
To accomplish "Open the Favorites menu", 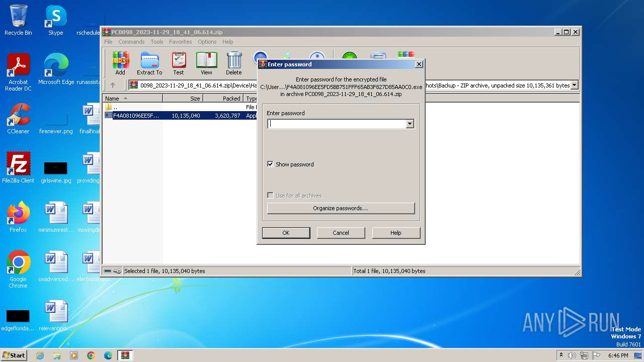I will pyautogui.click(x=180, y=42).
